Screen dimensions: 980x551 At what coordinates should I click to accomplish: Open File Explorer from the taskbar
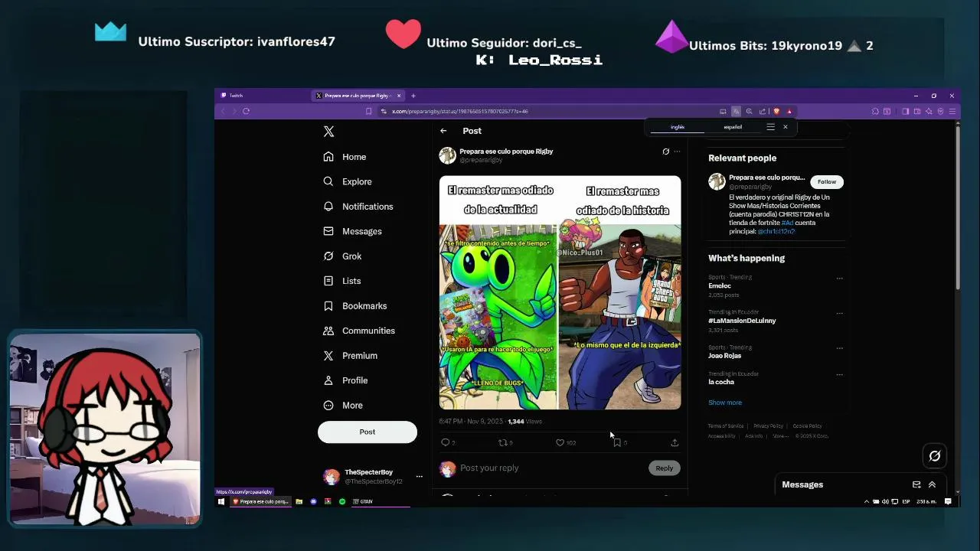(299, 501)
